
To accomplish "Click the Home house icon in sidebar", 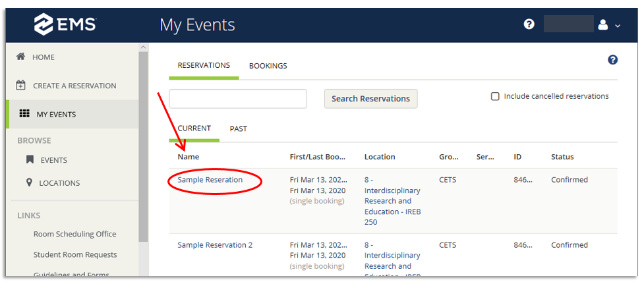I will tap(20, 57).
